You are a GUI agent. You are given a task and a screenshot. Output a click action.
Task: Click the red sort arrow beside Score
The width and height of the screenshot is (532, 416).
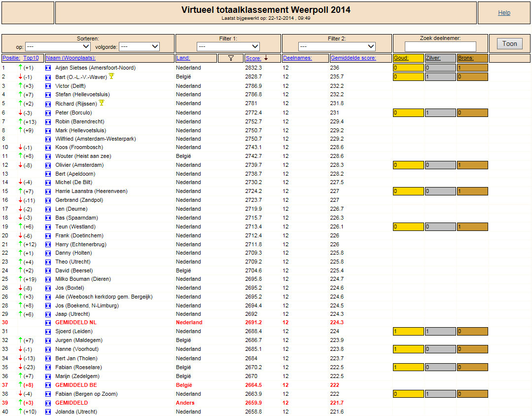point(266,58)
